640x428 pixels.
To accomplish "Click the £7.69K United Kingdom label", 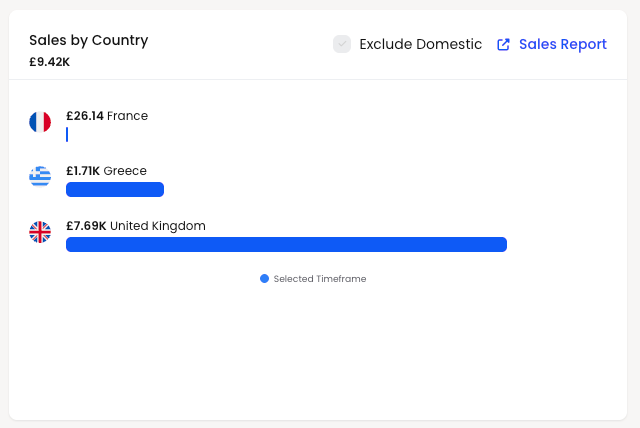I will pyautogui.click(x=136, y=226).
